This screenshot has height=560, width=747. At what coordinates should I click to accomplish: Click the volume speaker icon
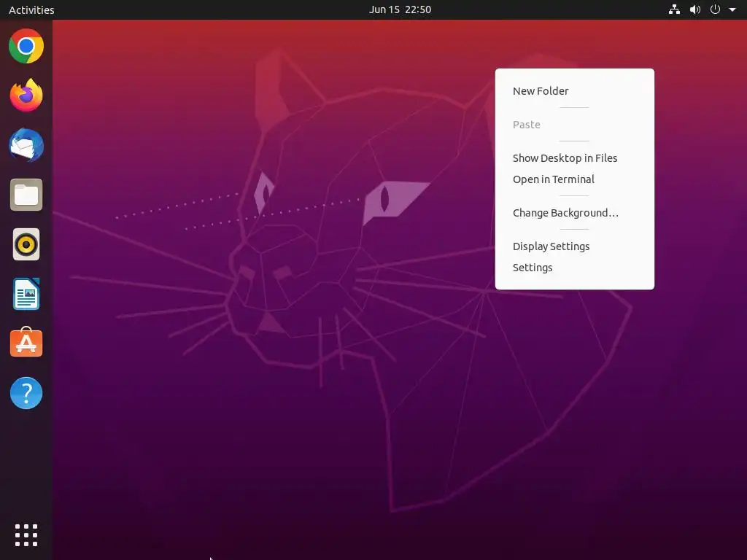tap(695, 9)
